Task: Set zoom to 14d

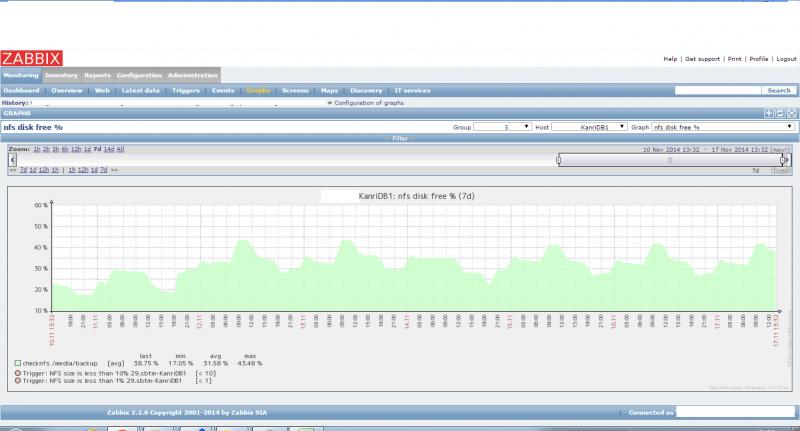Action: [109, 149]
